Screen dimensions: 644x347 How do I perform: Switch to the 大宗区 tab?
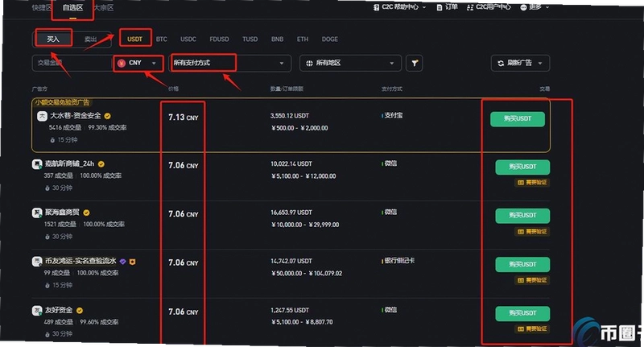(x=104, y=8)
